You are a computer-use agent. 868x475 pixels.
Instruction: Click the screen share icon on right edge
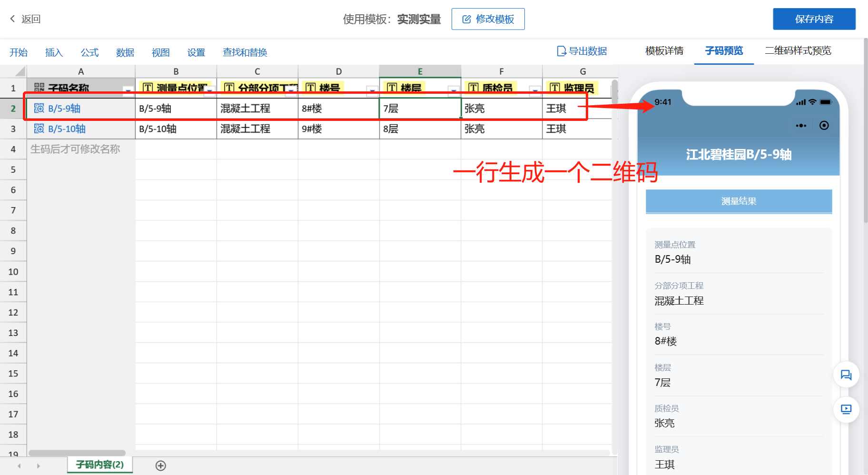[846, 409]
